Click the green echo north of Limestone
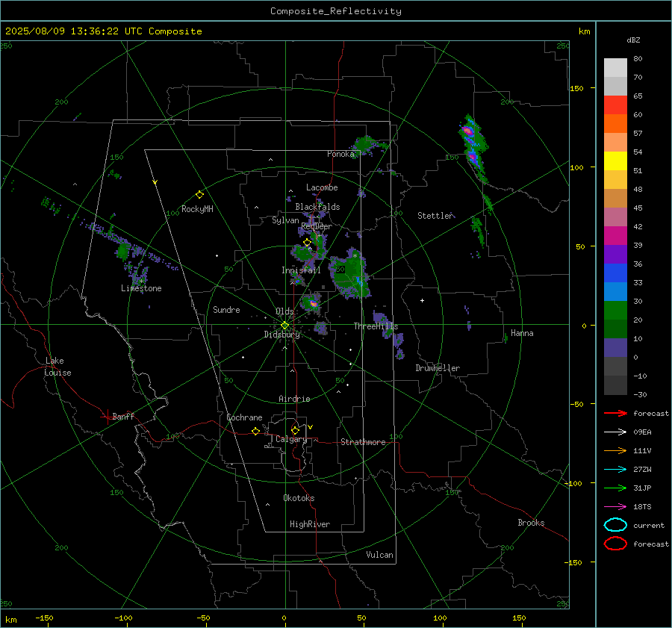Image resolution: width=672 pixels, height=628 pixels. pyautogui.click(x=123, y=250)
